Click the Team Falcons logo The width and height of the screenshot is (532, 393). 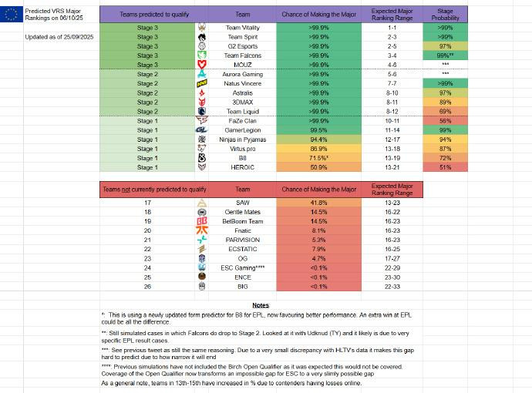(x=200, y=56)
